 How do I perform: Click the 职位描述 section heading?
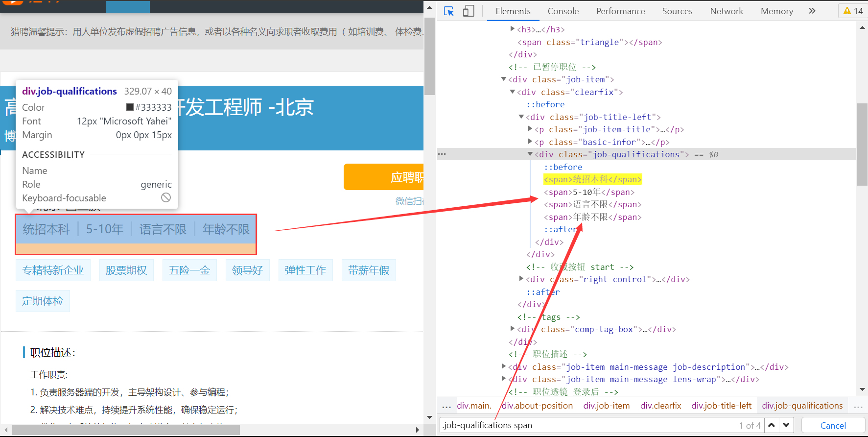[x=53, y=353]
